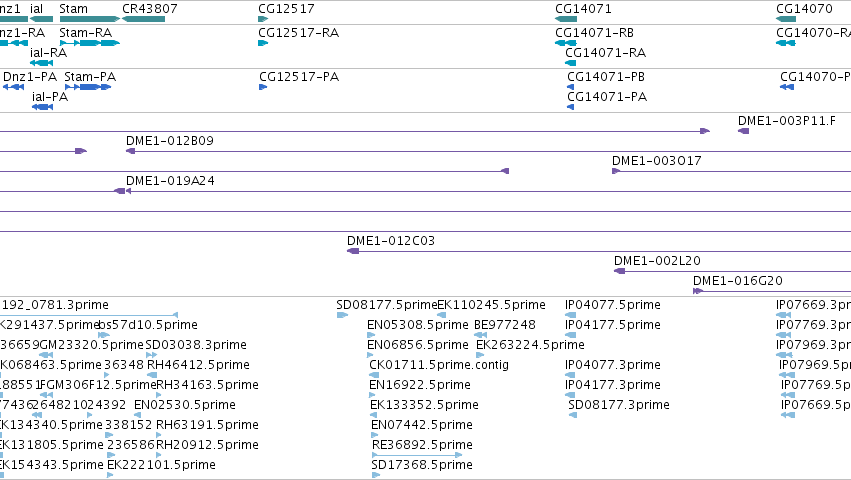This screenshot has width=851, height=480.
Task: Click the DME1-002L20 clone arrow
Action: click(x=620, y=271)
